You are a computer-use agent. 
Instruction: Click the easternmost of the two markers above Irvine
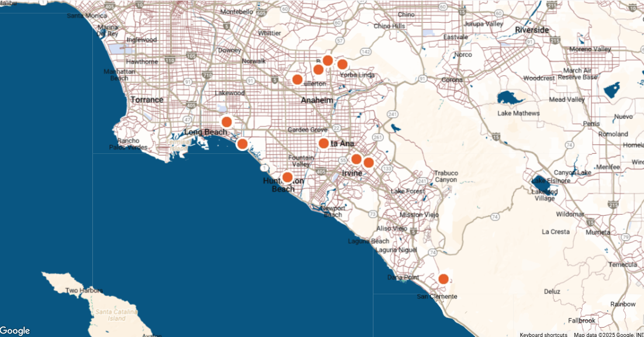369,163
